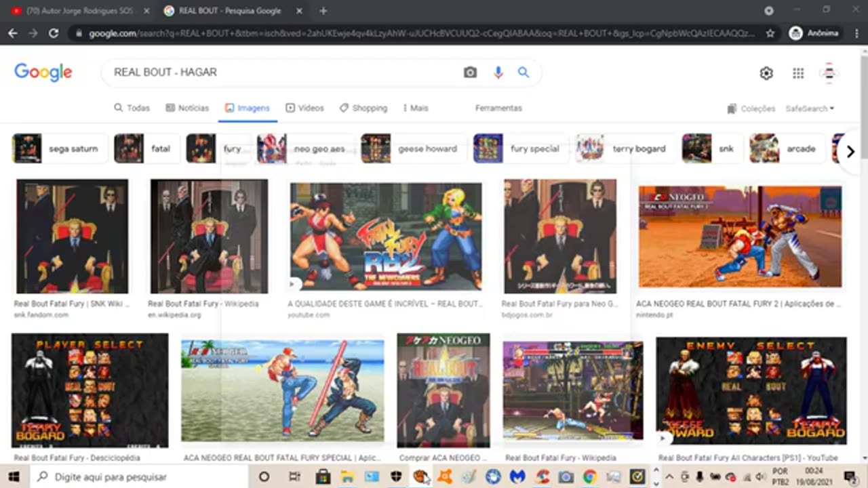868x488 pixels.
Task: Open SNK Wiki Real Bout image
Action: pos(72,237)
